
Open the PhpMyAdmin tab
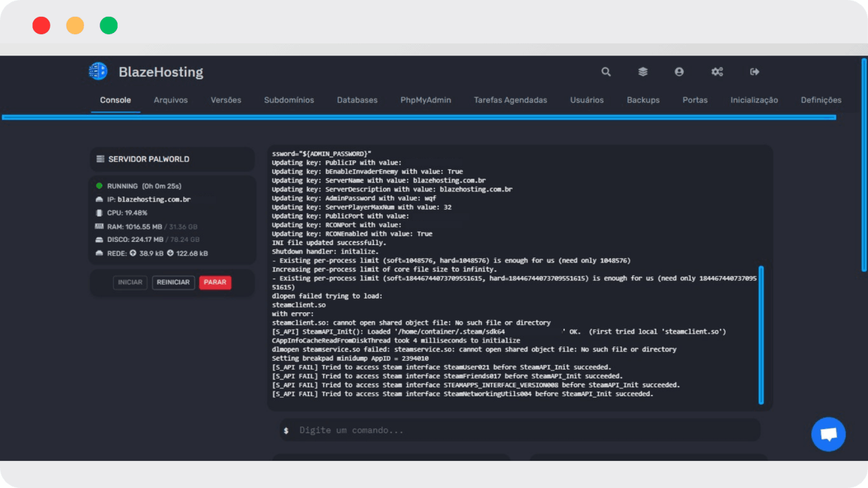tap(426, 100)
